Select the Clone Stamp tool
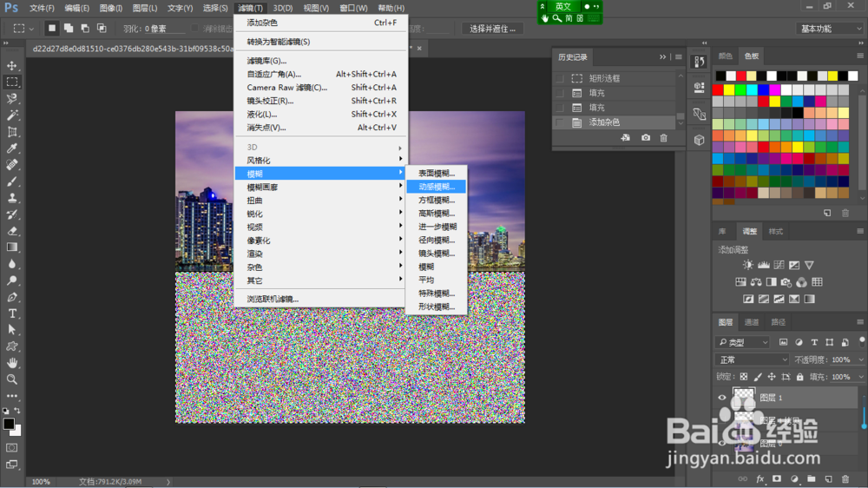Image resolution: width=868 pixels, height=488 pixels. pyautogui.click(x=11, y=198)
